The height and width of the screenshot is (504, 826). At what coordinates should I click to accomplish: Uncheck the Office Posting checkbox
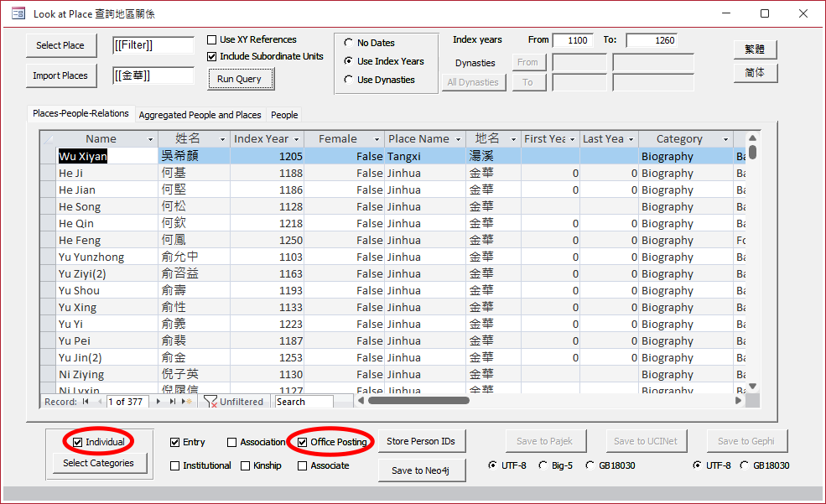click(x=304, y=442)
